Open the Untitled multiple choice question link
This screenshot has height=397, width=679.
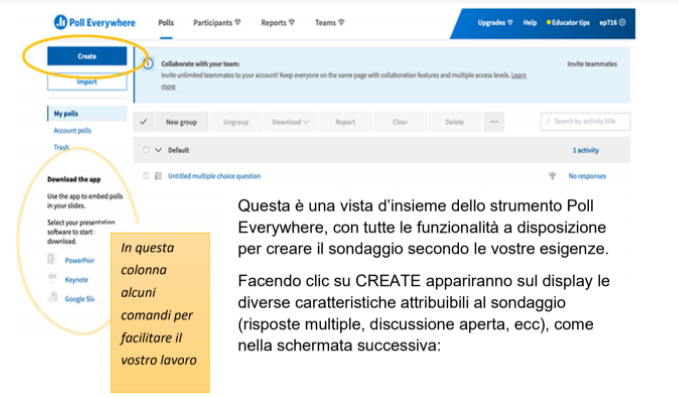(x=214, y=176)
